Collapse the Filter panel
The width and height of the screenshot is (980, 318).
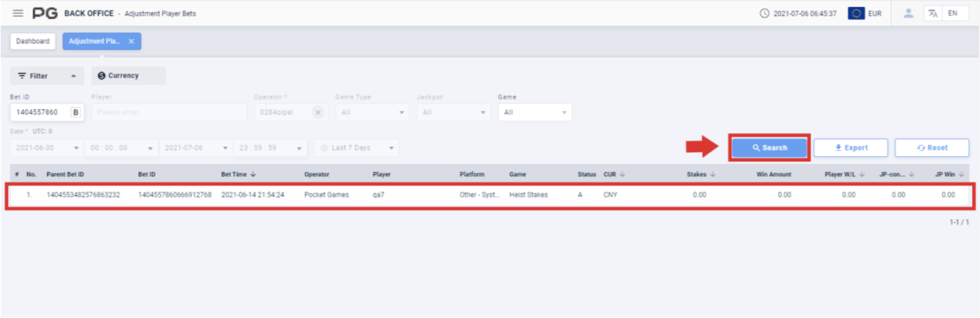coord(47,76)
